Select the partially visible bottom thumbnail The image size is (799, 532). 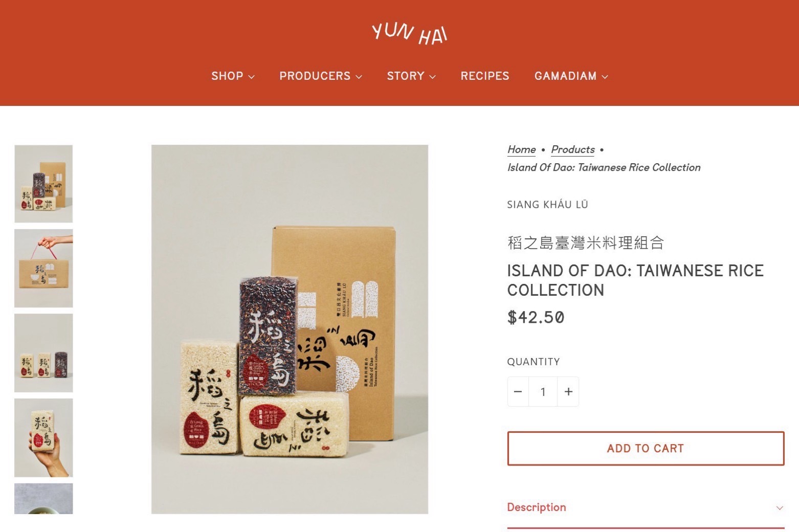coord(43,499)
